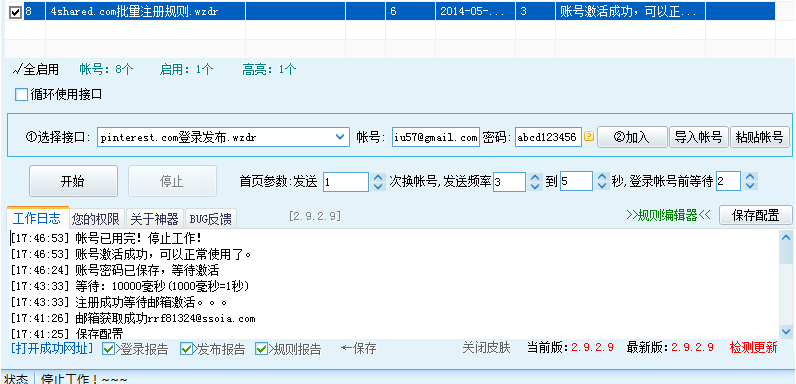The image size is (796, 384).
Task: Increase the 发送频率 minimum stepper up arrow
Action: [535, 177]
